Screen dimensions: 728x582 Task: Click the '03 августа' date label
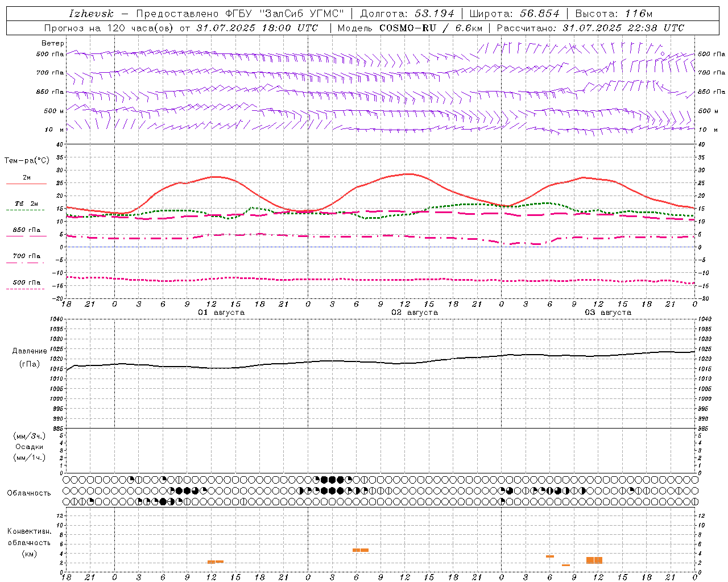point(608,313)
